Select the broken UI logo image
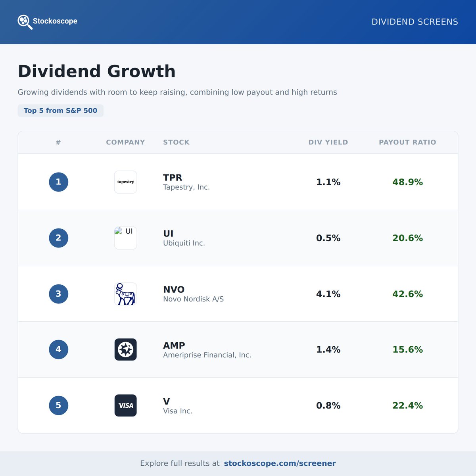The height and width of the screenshot is (476, 476). (x=126, y=238)
